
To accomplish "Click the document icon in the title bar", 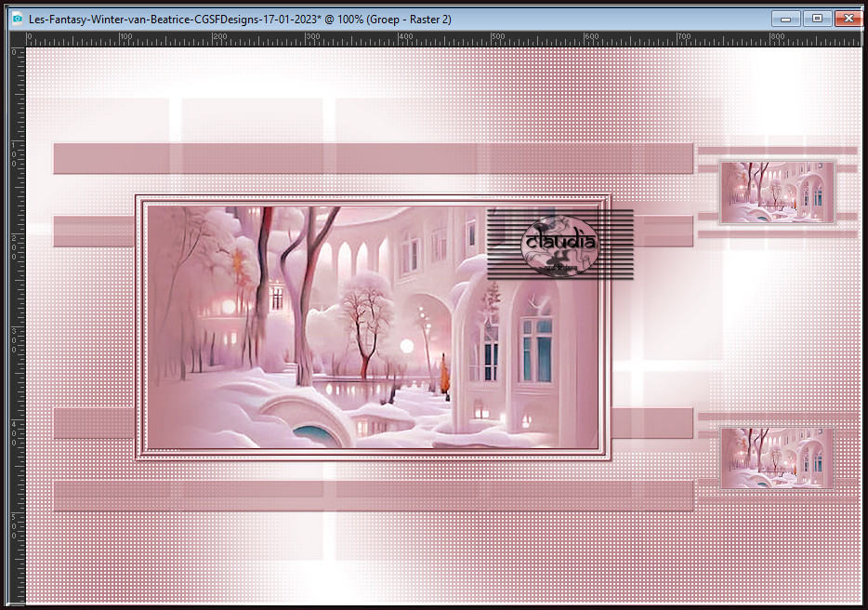I will pos(17,19).
